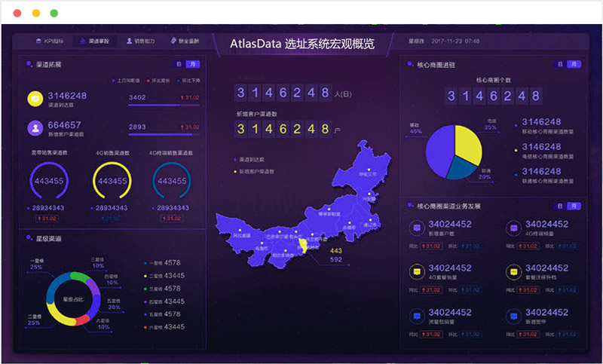The image size is (603, 364).
Task: Click map legend 新增客户渠道数
Action: [x=254, y=171]
